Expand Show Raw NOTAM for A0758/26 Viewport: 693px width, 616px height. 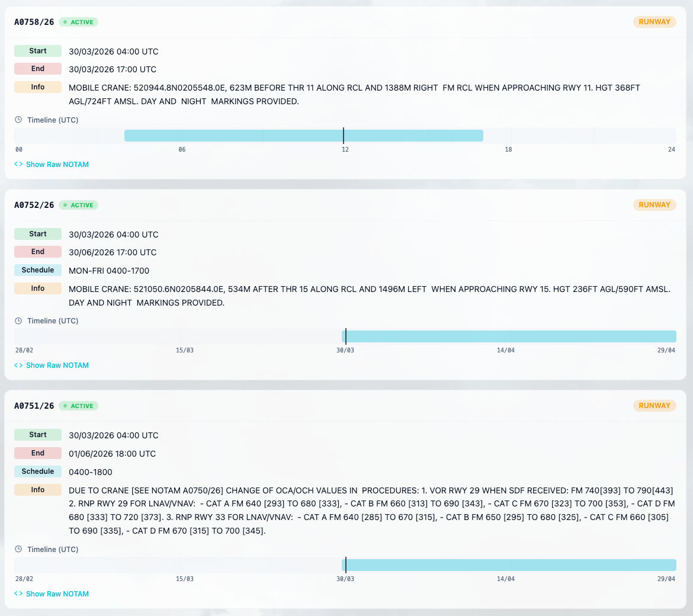tap(57, 164)
